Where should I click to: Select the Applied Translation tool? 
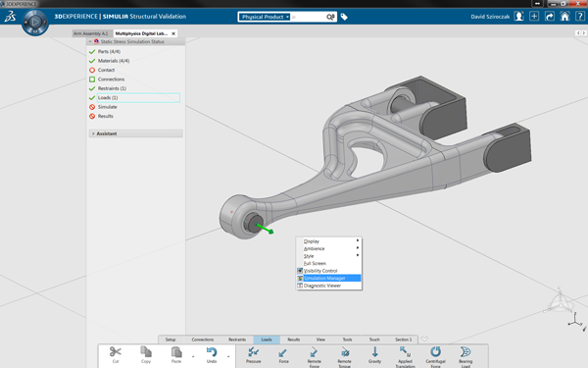click(x=405, y=357)
